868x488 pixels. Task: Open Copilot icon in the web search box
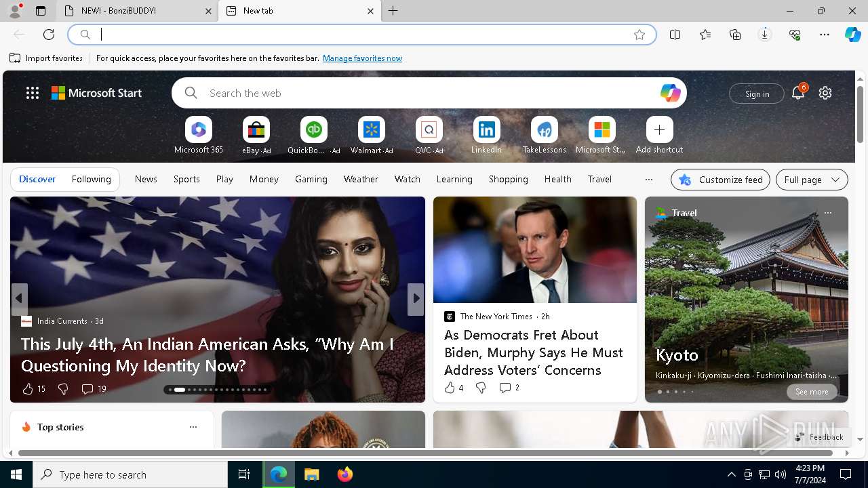670,93
